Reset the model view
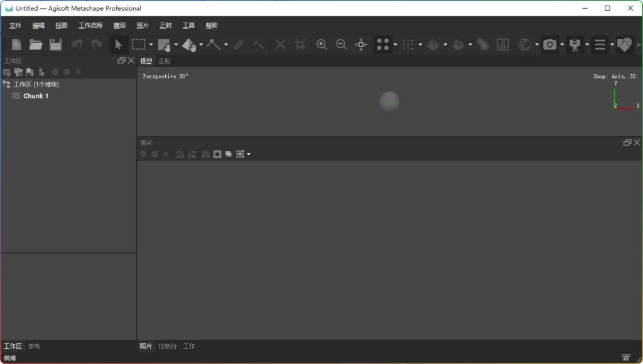This screenshot has width=643, height=364. [360, 45]
